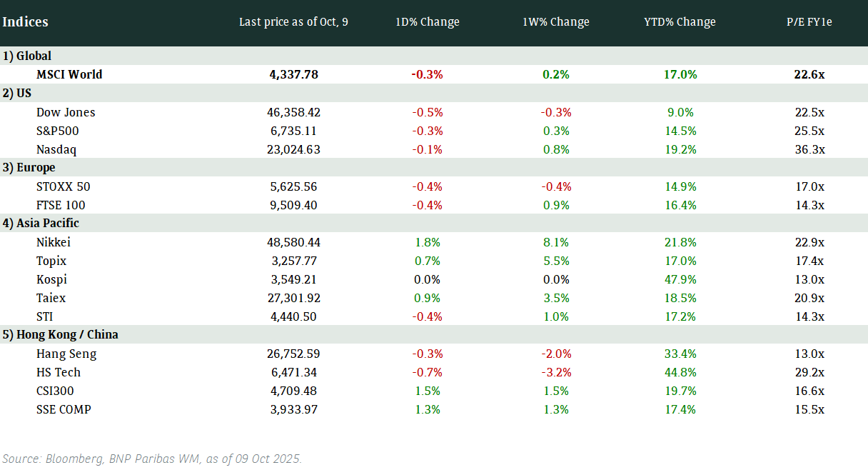Screen dimensions: 868x470
Task: Click the MSCI World index name
Action: pyautogui.click(x=69, y=74)
